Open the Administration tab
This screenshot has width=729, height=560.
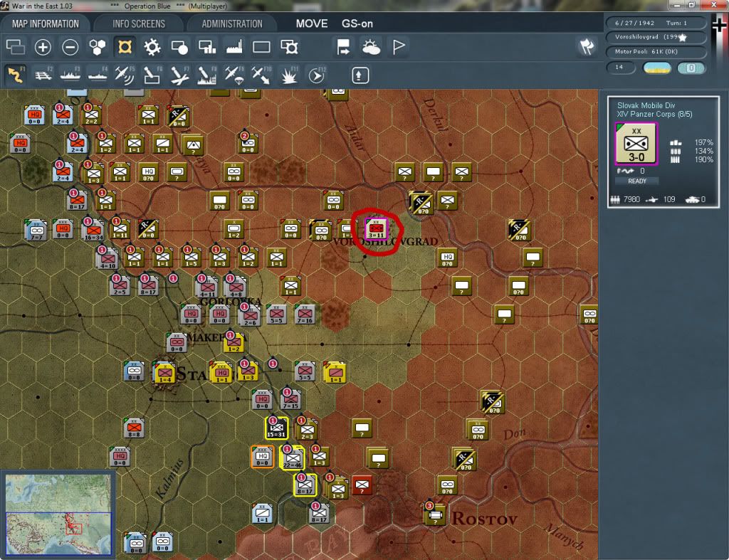click(232, 23)
